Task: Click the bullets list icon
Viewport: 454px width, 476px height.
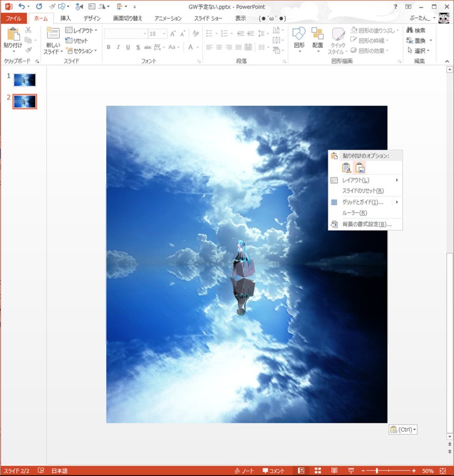Action: pos(209,33)
